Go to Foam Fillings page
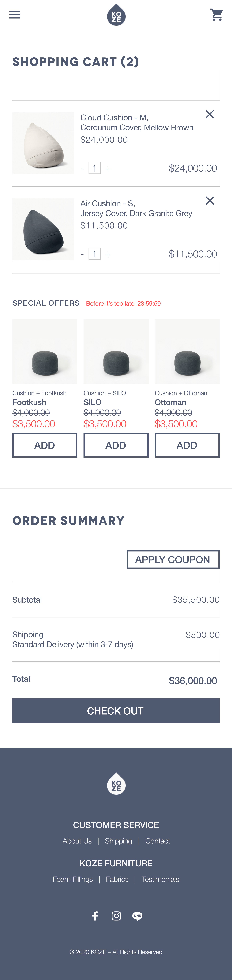The height and width of the screenshot is (980, 232). [x=73, y=879]
